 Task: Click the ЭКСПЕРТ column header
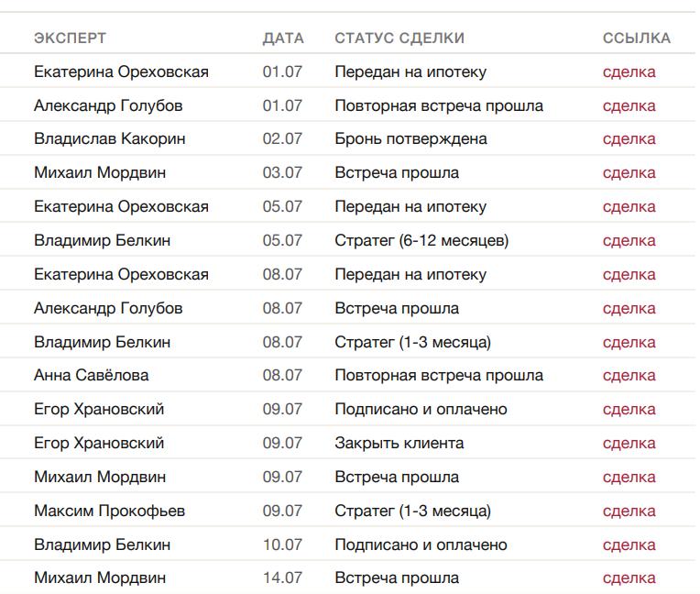[x=70, y=38]
